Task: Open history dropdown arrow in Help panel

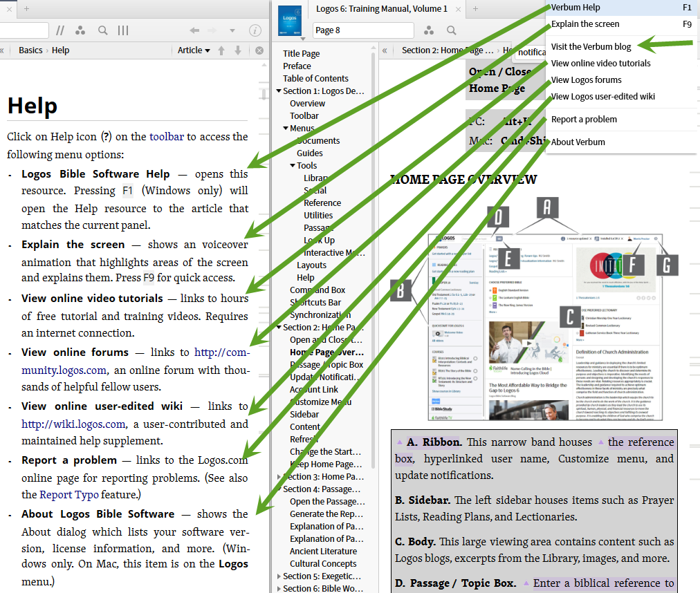Action: tap(232, 31)
